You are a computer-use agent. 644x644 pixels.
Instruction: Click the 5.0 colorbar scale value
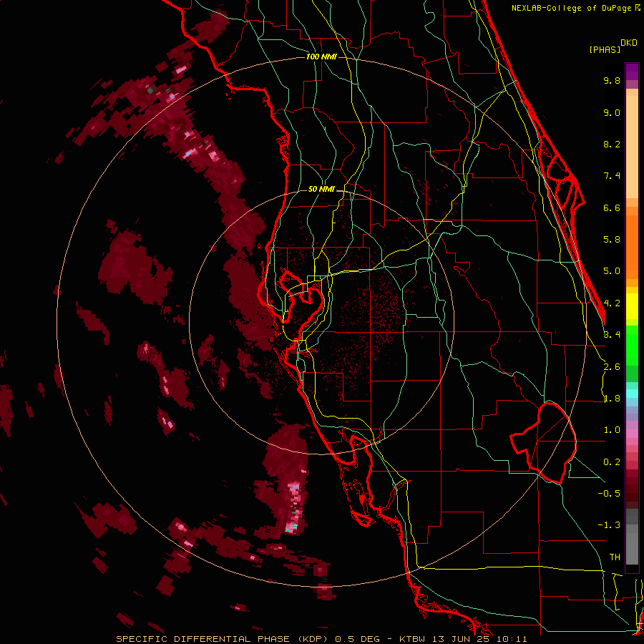point(612,271)
